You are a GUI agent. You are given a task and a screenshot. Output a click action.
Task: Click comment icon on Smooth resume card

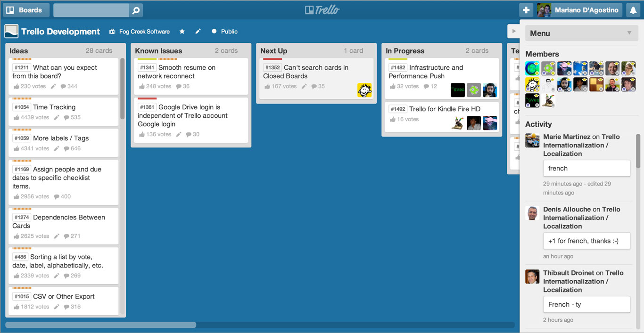click(179, 86)
